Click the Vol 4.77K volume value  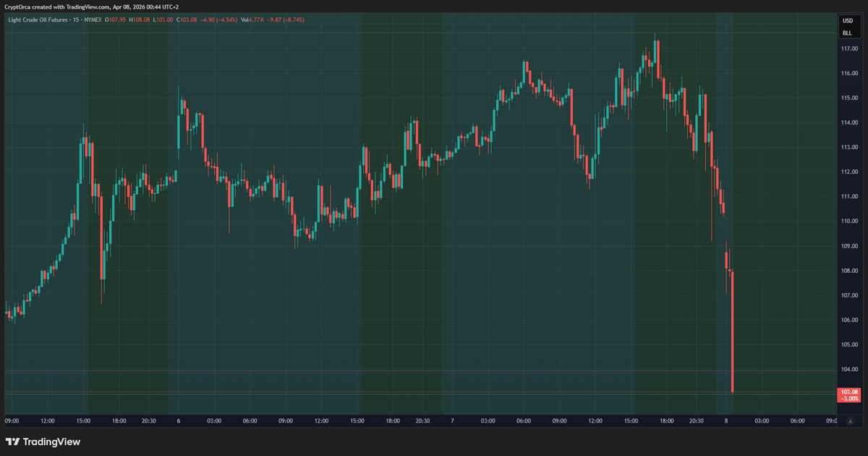[x=254, y=20]
